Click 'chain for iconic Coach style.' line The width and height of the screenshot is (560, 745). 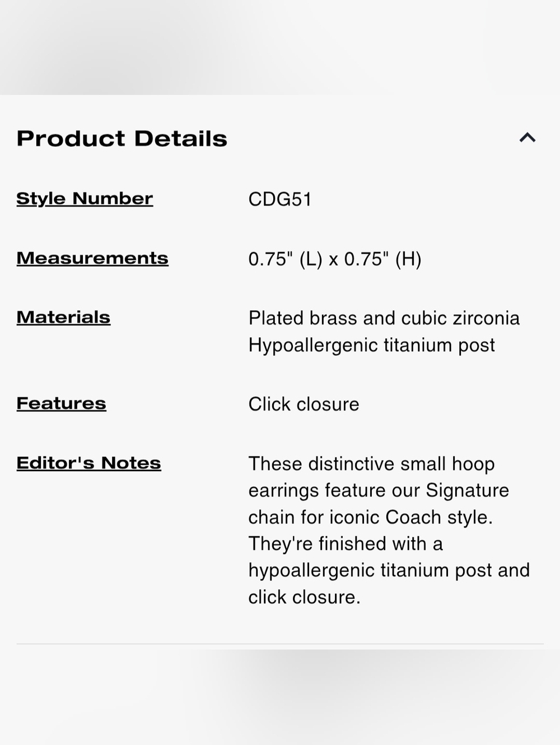point(370,517)
